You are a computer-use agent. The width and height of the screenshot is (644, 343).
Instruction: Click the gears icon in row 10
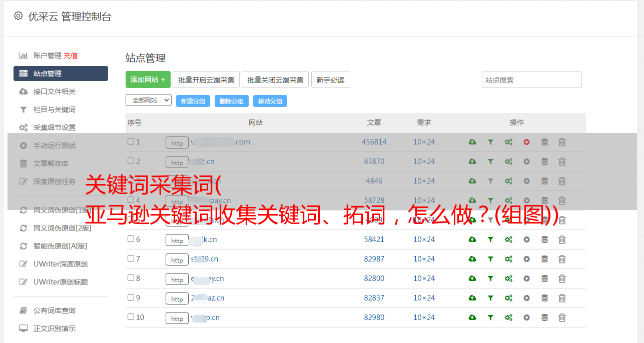508,317
